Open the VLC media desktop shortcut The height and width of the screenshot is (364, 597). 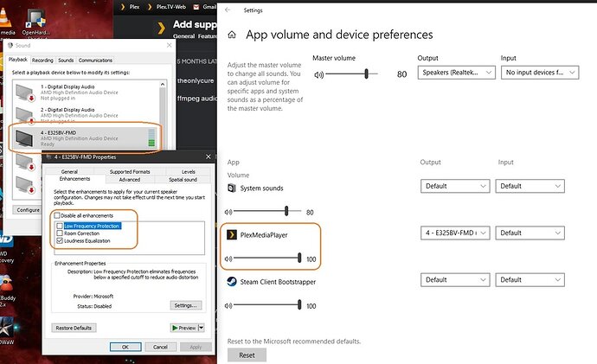click(5, 21)
